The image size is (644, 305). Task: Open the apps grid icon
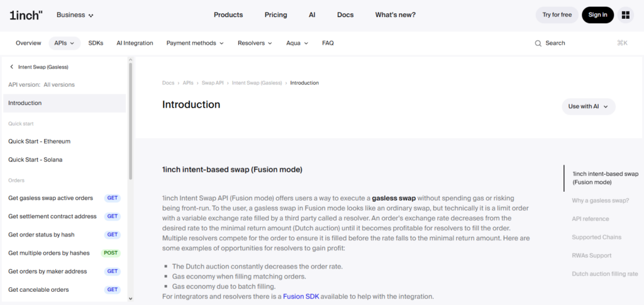click(626, 14)
